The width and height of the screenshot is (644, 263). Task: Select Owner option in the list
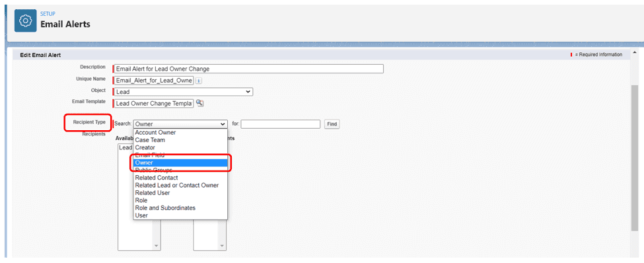(180, 163)
